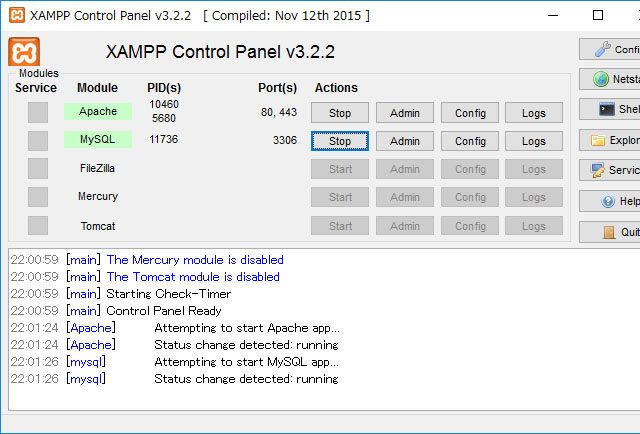Click the Mercury Config button
The image size is (640, 434).
coord(470,197)
